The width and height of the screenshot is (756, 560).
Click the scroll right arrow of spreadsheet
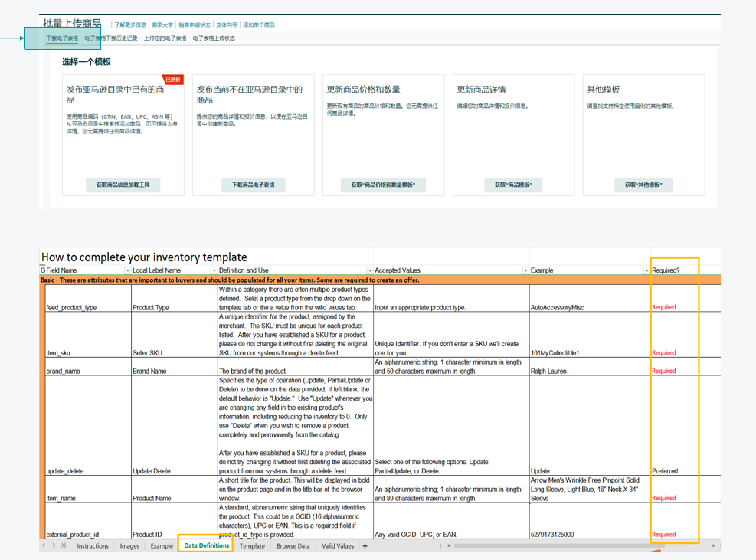click(714, 545)
